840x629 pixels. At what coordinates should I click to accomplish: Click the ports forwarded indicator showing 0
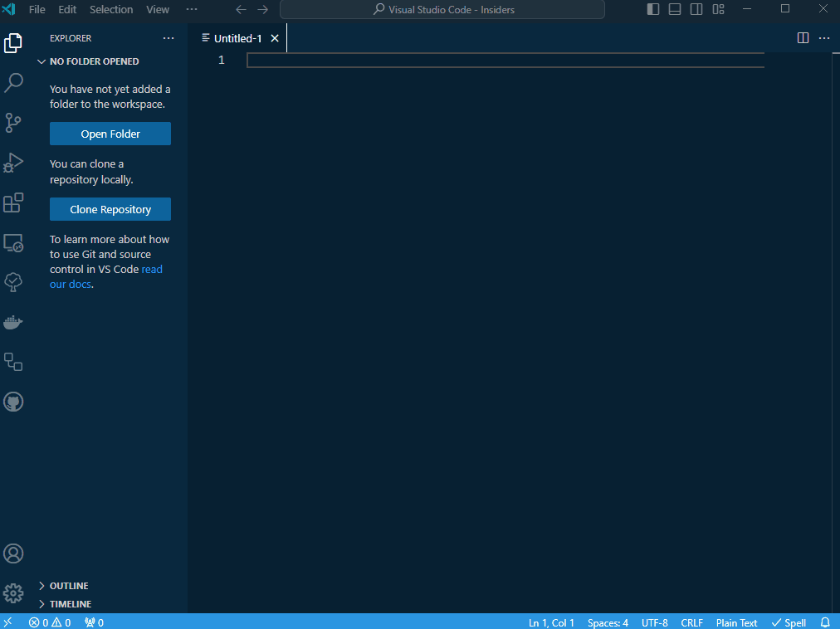pos(94,622)
